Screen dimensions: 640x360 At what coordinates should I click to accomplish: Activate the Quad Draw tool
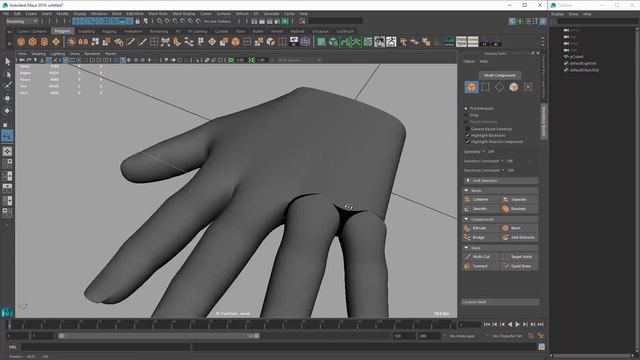[x=519, y=266]
